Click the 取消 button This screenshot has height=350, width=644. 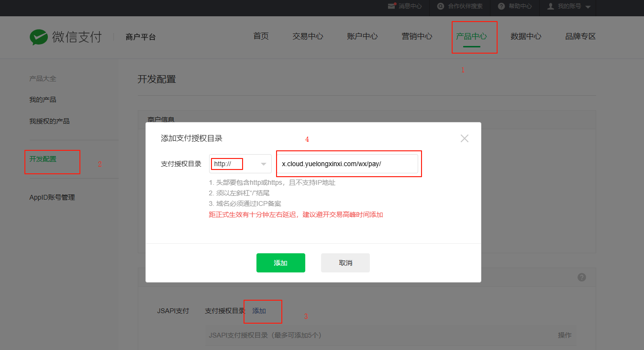coord(345,263)
